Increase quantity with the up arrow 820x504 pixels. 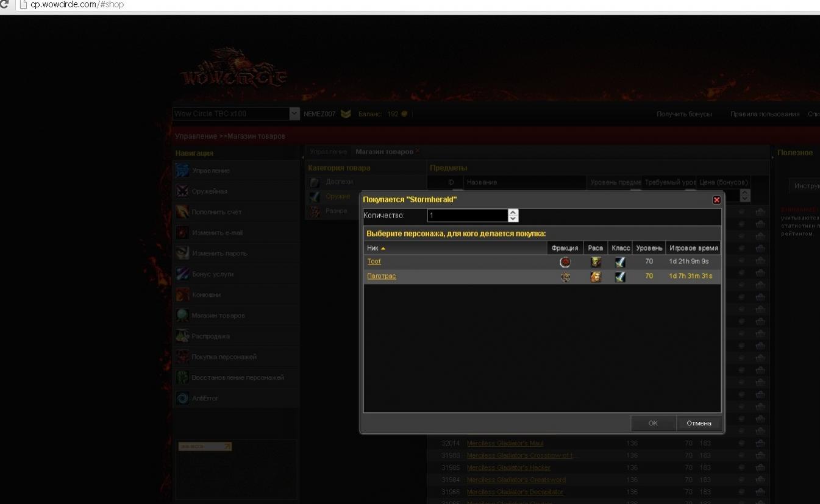coord(513,212)
